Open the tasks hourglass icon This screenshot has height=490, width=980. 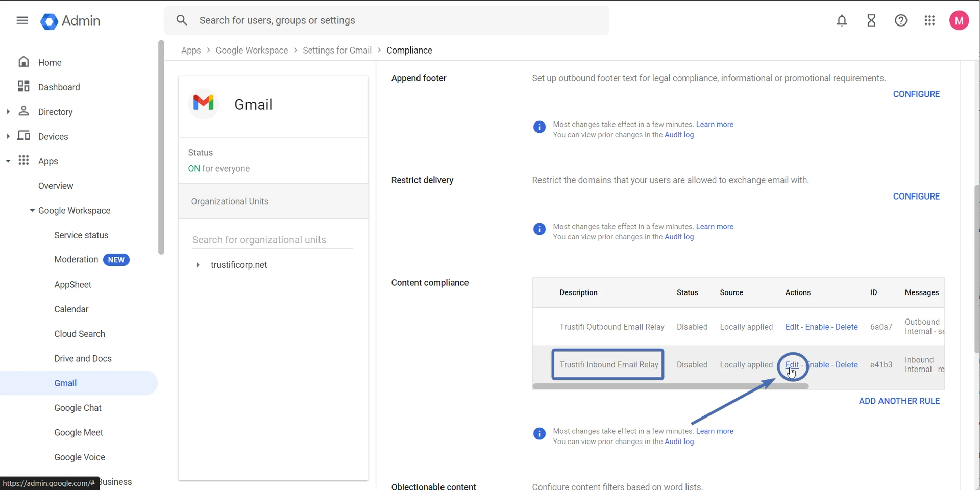(x=871, y=20)
